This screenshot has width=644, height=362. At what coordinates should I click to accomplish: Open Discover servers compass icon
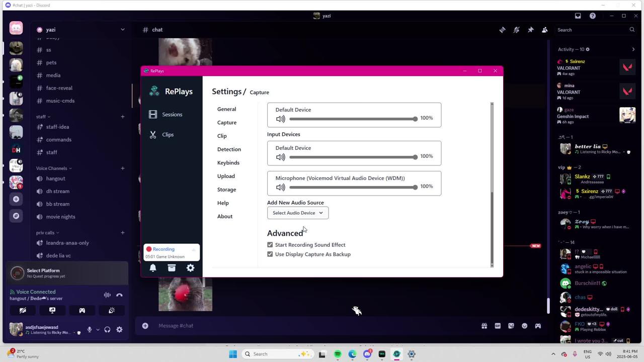pos(16,216)
